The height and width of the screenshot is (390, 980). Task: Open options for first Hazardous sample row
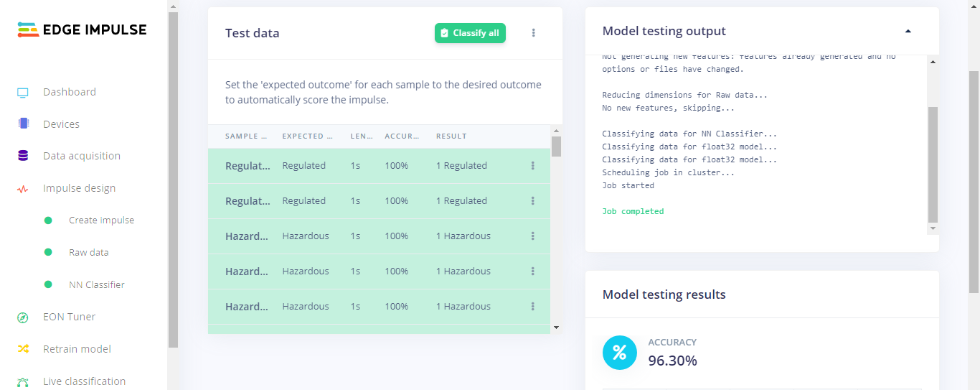(x=533, y=236)
